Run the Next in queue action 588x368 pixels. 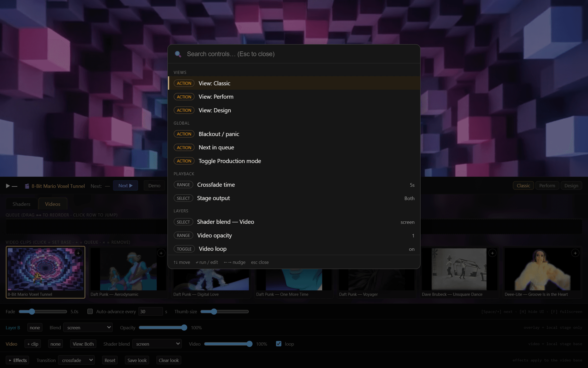pyautogui.click(x=294, y=147)
